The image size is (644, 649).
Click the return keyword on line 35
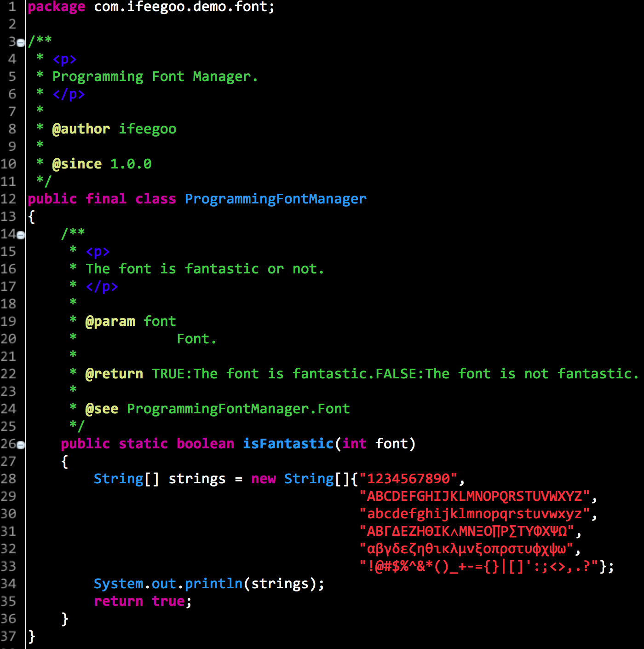tap(118, 601)
